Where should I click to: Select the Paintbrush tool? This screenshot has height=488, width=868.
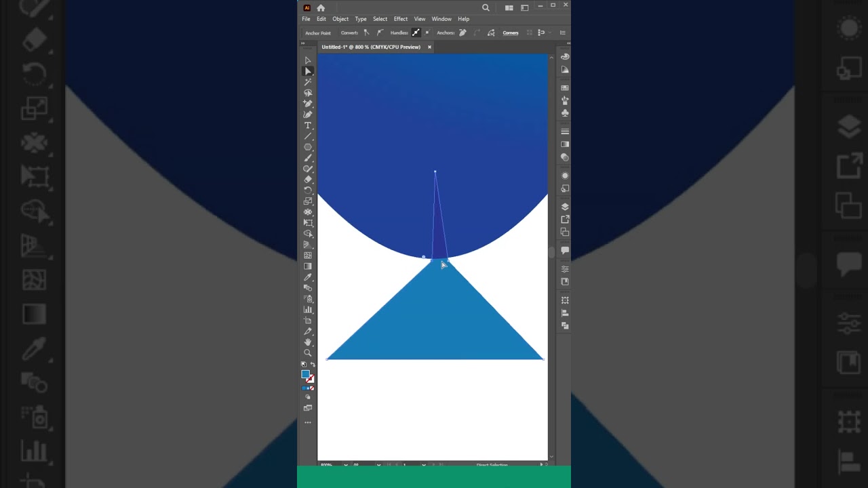[x=308, y=158]
